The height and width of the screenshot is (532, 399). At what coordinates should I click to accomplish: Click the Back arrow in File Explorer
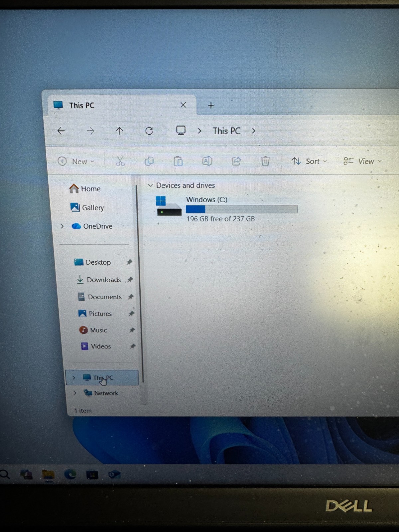pos(61,131)
